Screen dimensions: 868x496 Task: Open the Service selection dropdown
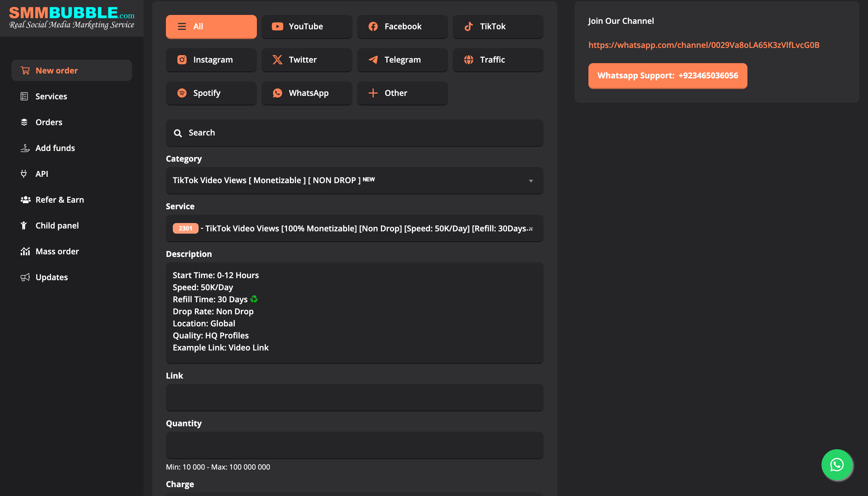pos(354,228)
